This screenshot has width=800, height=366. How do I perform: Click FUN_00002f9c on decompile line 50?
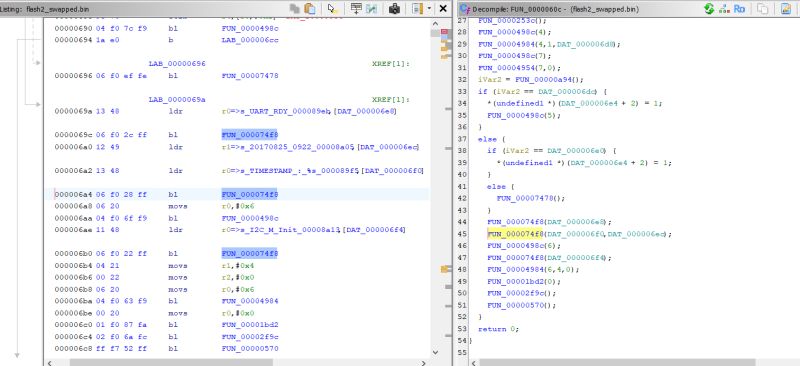[516, 293]
